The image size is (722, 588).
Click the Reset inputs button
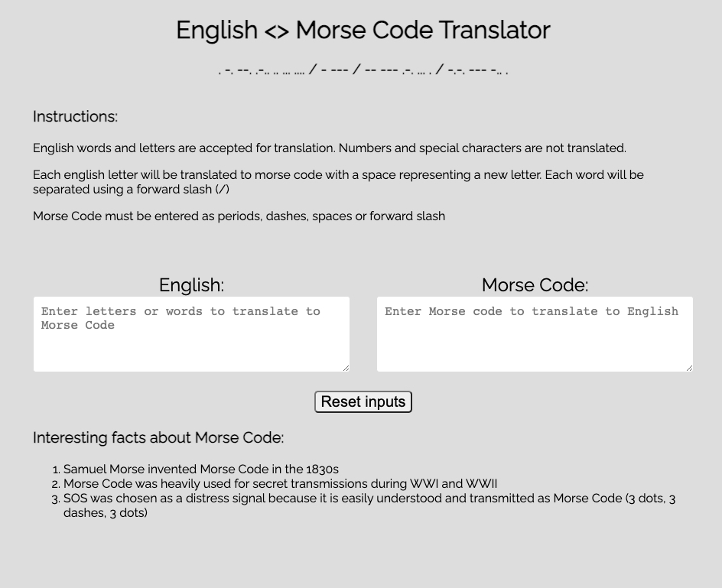[x=363, y=401]
